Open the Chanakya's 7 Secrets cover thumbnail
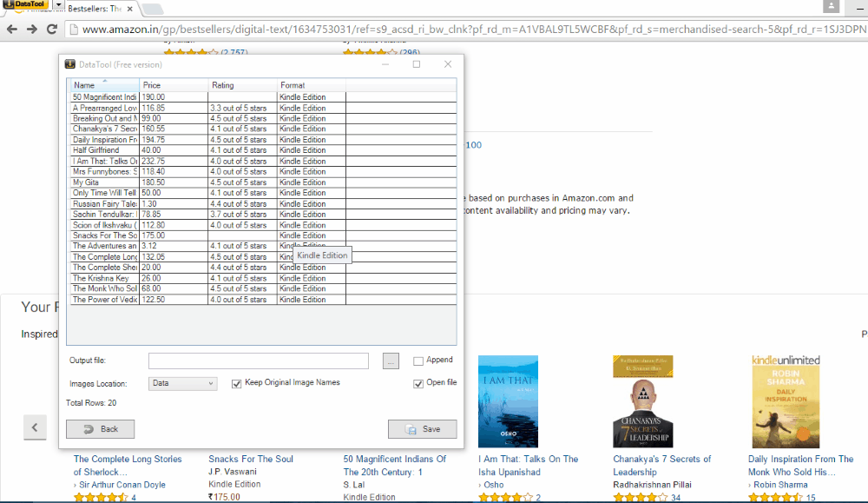 642,401
